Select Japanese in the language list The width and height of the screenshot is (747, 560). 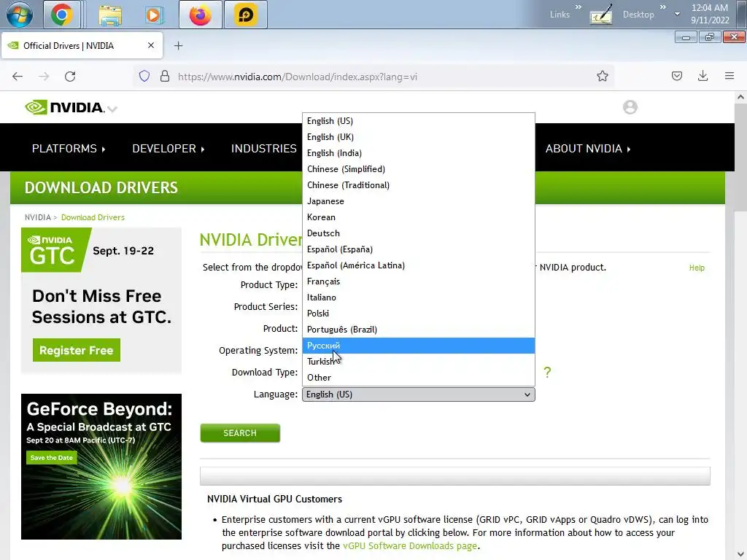pyautogui.click(x=418, y=201)
